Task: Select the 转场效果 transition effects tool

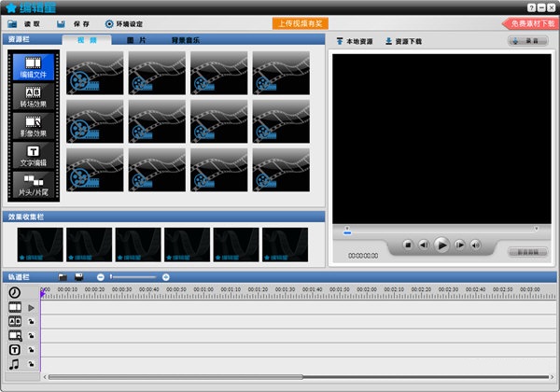Action: pos(34,96)
